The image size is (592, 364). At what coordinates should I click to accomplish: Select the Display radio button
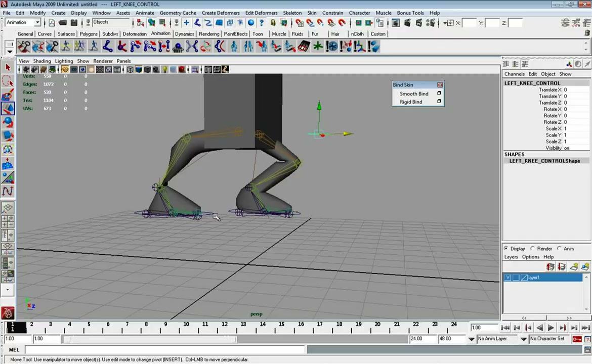506,249
